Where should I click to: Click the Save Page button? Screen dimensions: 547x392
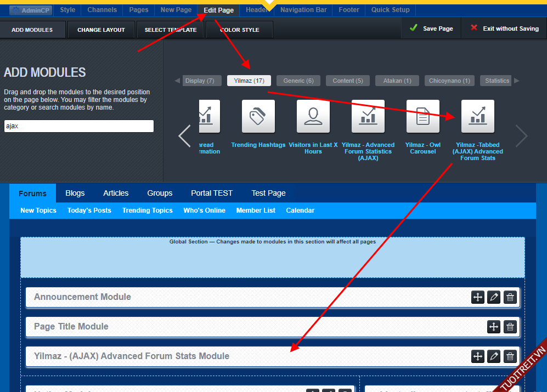431,29
